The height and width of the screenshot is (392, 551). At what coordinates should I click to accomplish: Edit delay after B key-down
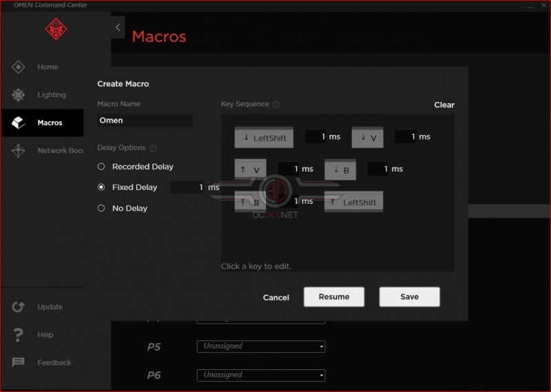[378, 169]
